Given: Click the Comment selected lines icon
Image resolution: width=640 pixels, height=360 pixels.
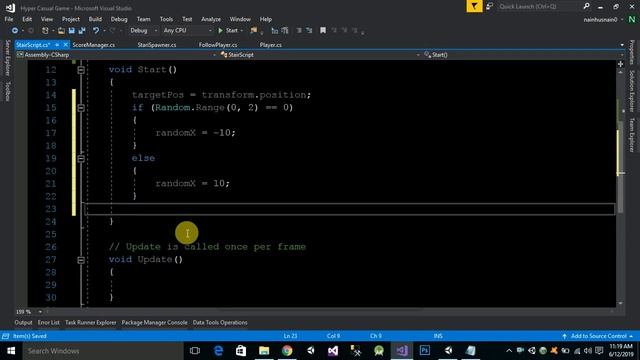Looking at the screenshot, I should 274,31.
